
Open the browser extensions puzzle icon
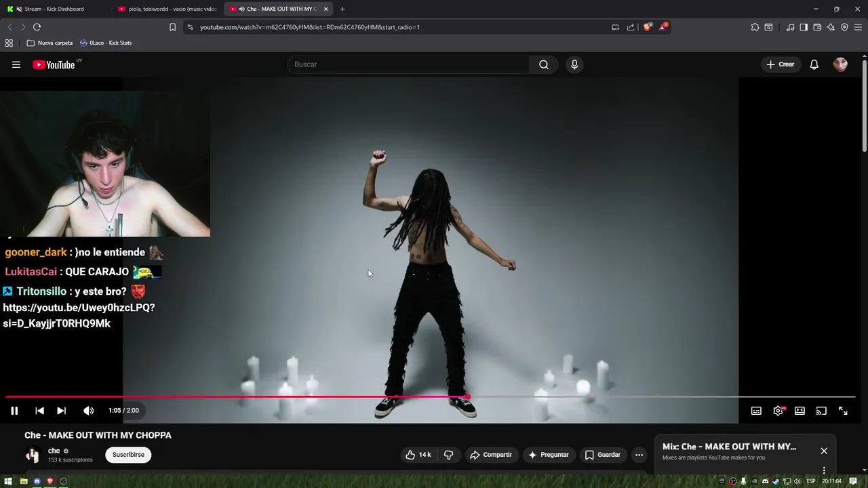point(755,27)
